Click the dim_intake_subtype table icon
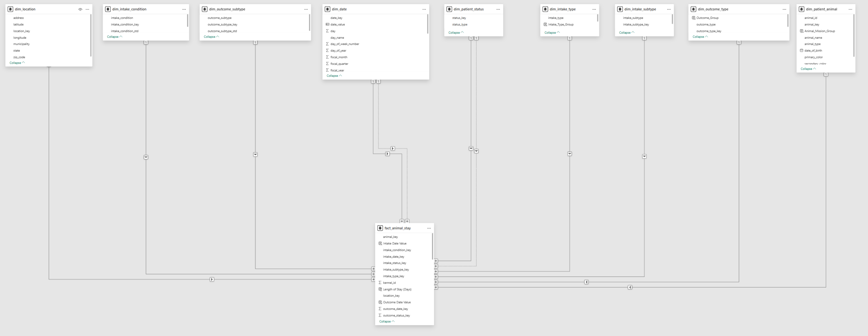The height and width of the screenshot is (336, 868). [620, 9]
